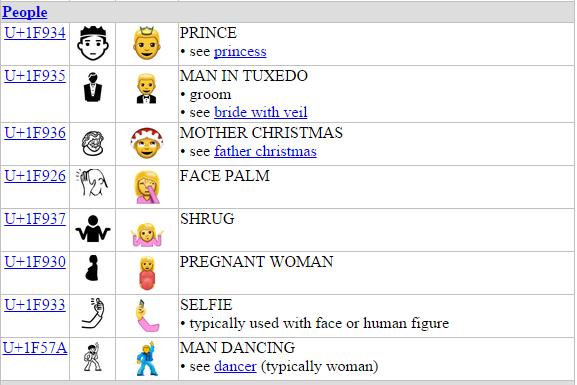This screenshot has width=577, height=385.
Task: Click the black shrug silhouette glyph
Action: (x=93, y=229)
